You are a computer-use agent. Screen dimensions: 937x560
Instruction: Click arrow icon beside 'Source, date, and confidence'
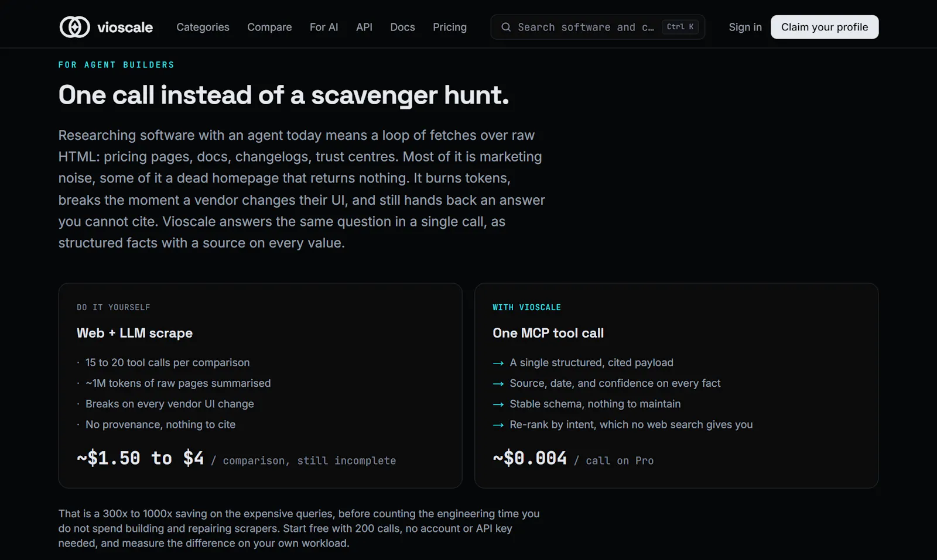[x=498, y=384]
